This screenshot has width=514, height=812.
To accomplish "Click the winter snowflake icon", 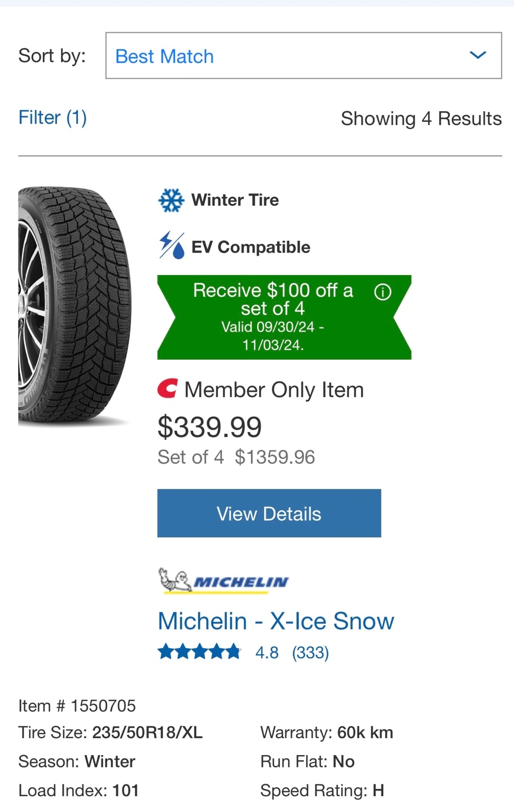I will 171,200.
